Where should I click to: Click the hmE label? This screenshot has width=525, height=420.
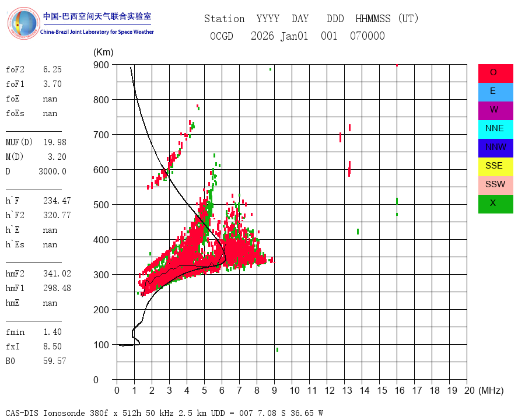tap(13, 303)
